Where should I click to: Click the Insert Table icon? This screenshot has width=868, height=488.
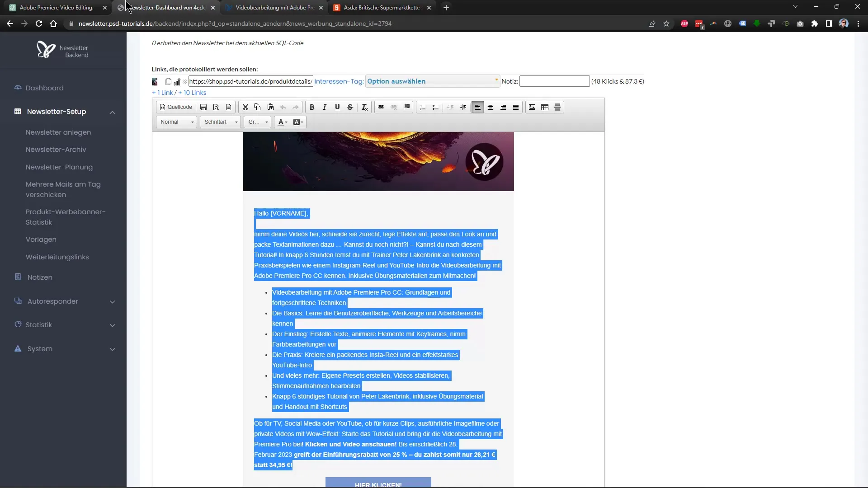(x=544, y=107)
